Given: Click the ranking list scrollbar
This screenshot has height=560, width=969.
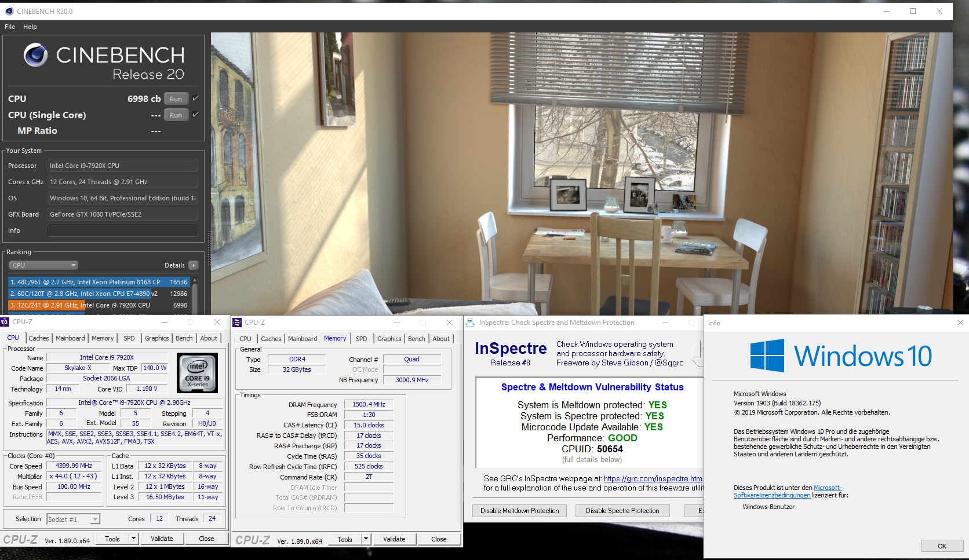Looking at the screenshot, I should pyautogui.click(x=195, y=295).
